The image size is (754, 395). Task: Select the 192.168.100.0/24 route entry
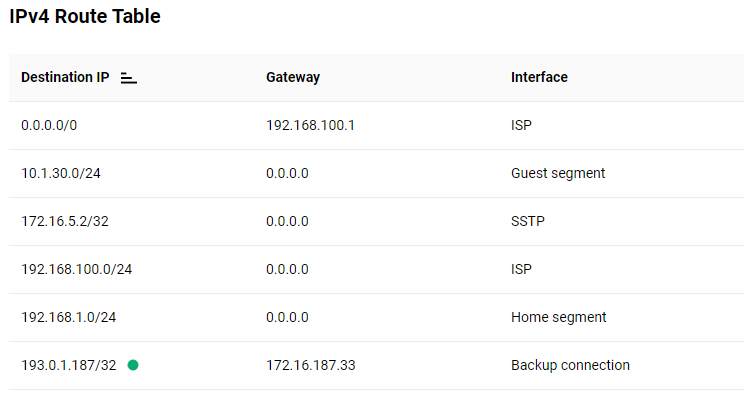pos(376,269)
